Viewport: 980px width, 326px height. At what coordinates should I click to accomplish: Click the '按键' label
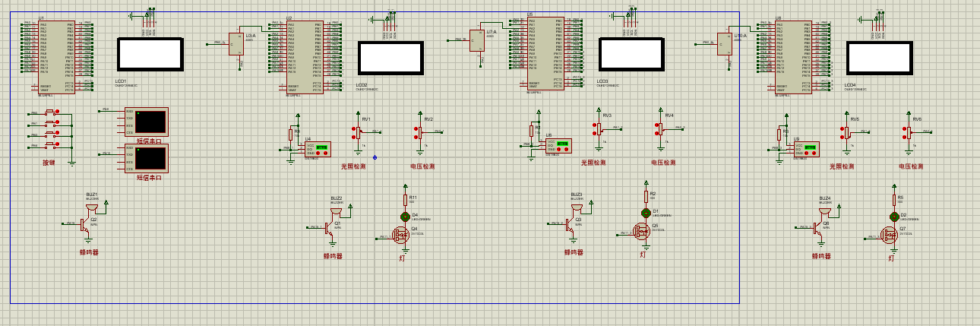[49, 162]
